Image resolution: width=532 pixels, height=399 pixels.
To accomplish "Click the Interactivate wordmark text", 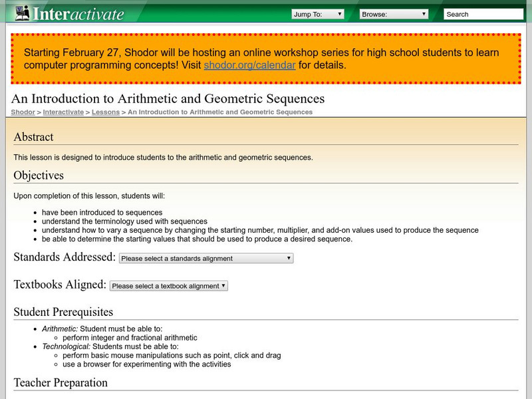I will [x=78, y=14].
